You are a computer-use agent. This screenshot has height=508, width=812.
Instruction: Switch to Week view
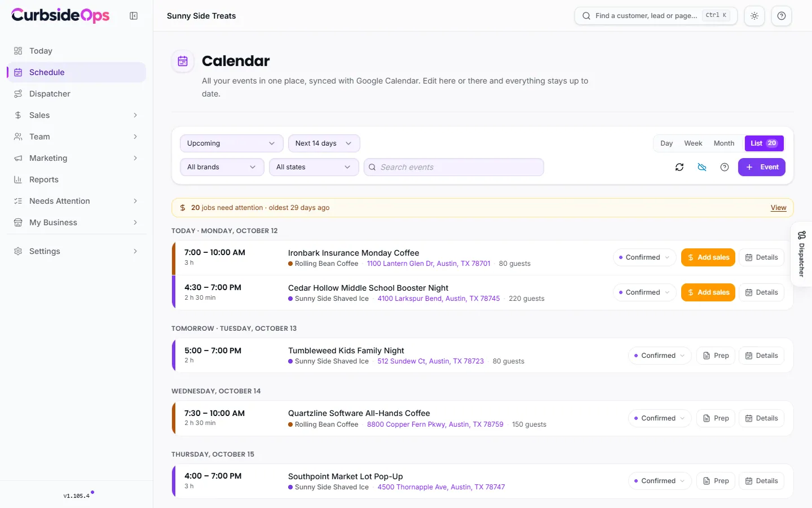693,143
